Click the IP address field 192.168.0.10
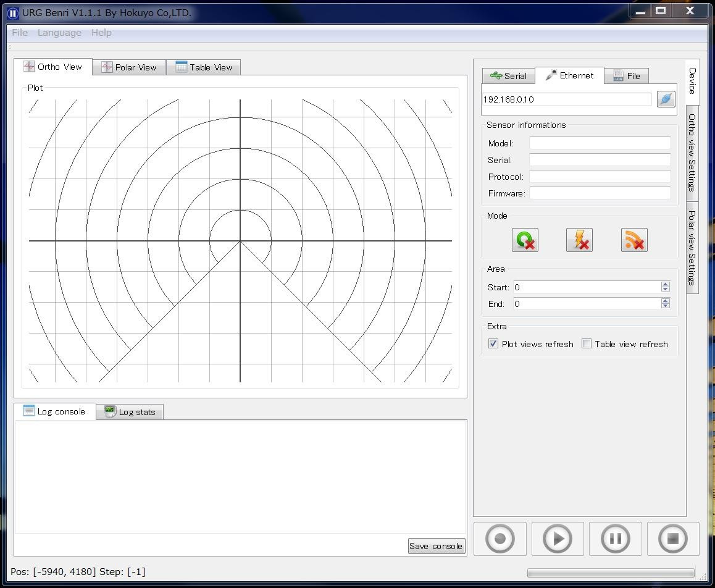This screenshot has width=715, height=588. (567, 99)
